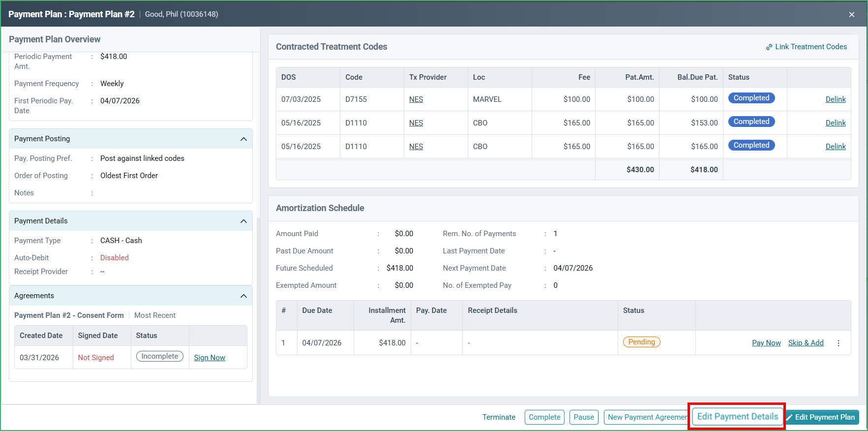This screenshot has width=868, height=431.
Task: Delink the D7155 treatment code
Action: (x=836, y=99)
